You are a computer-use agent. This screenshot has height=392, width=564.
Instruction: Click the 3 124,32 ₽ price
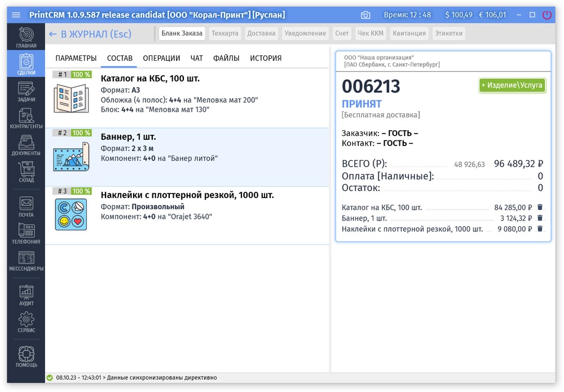click(x=516, y=218)
